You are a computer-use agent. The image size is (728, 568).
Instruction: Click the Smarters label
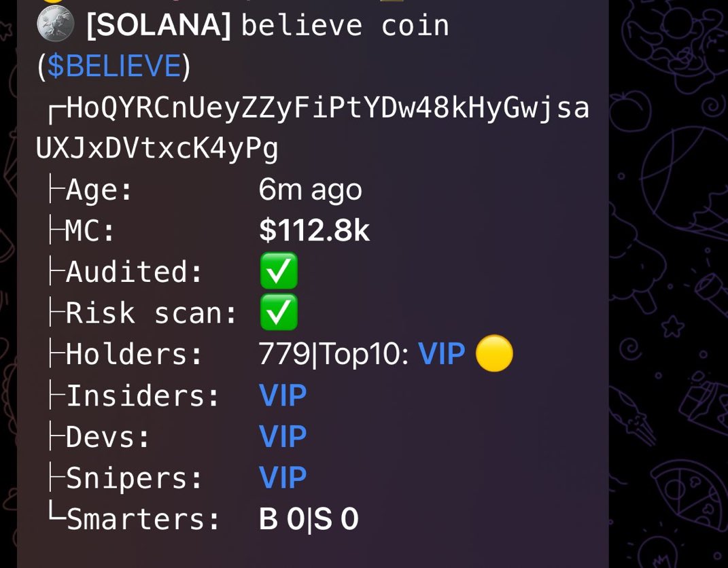(x=143, y=519)
